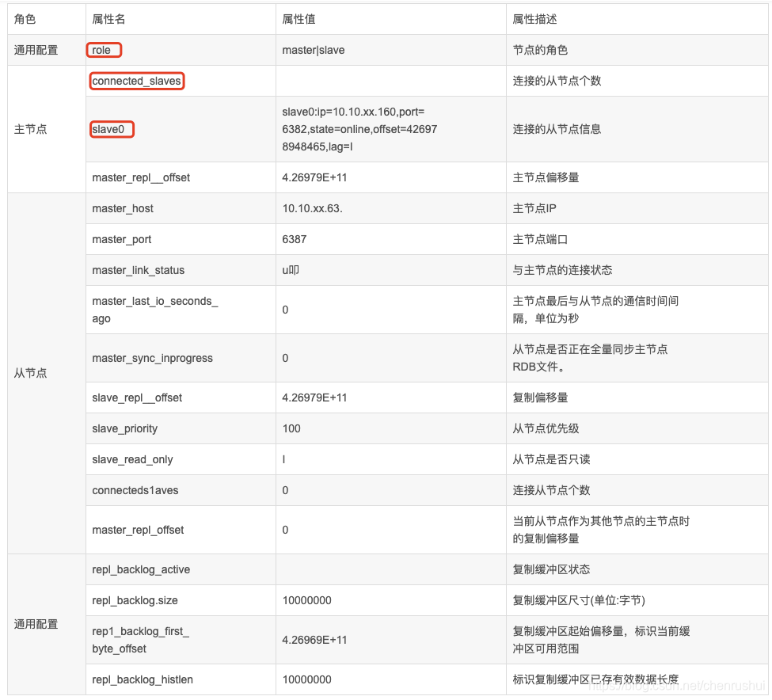The image size is (772, 700).
Task: Select the 连接从节点个数 description
Action: coord(551,490)
